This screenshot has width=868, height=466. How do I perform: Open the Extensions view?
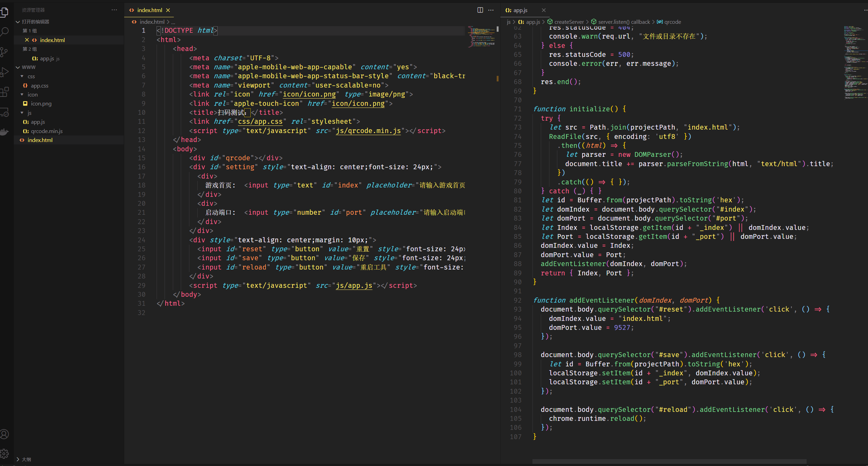(4, 92)
